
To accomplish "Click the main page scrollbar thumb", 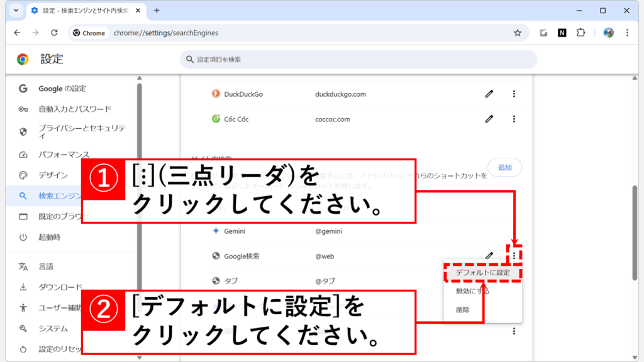I will tap(635, 233).
